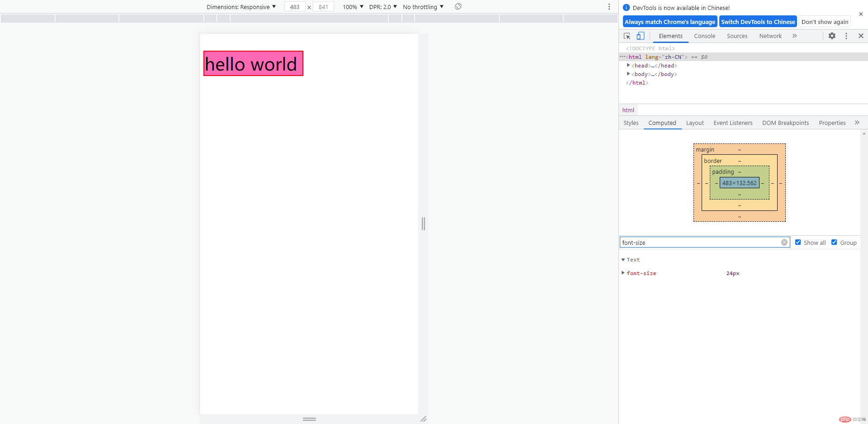Click the rotate device icon
The image size is (868, 424).
point(458,6)
